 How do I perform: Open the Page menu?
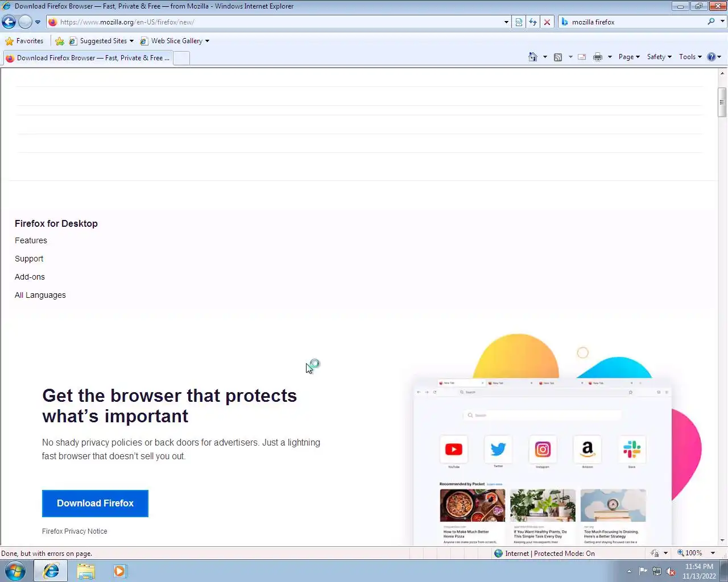(x=629, y=57)
